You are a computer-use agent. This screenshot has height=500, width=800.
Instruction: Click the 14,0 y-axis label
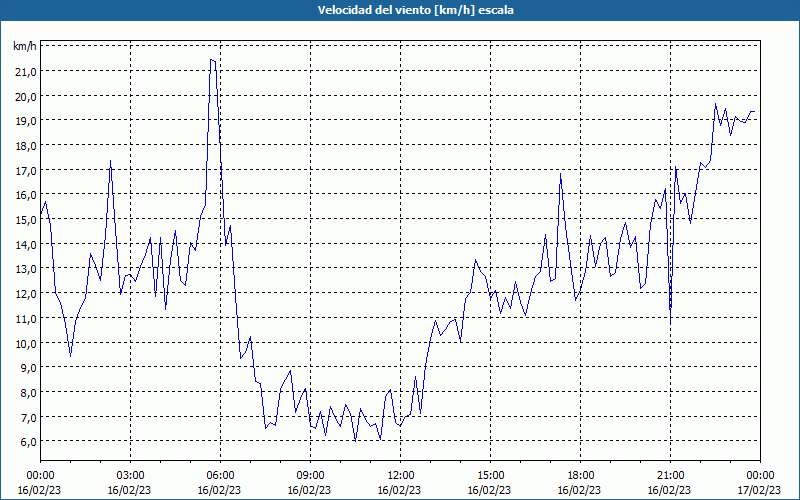tap(26, 244)
